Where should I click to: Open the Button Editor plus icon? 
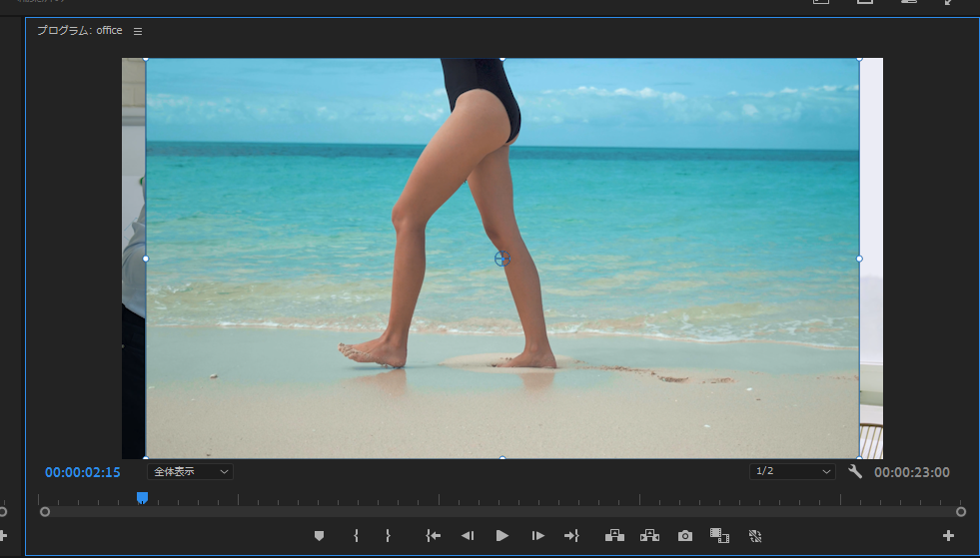pos(948,536)
